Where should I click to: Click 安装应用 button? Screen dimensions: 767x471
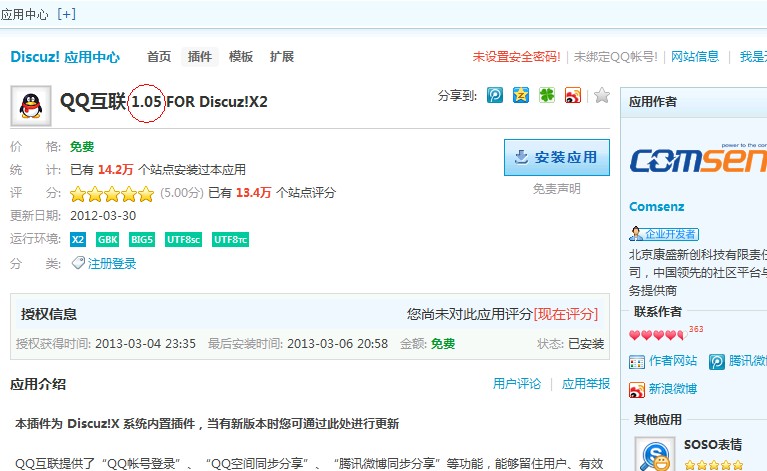click(557, 157)
